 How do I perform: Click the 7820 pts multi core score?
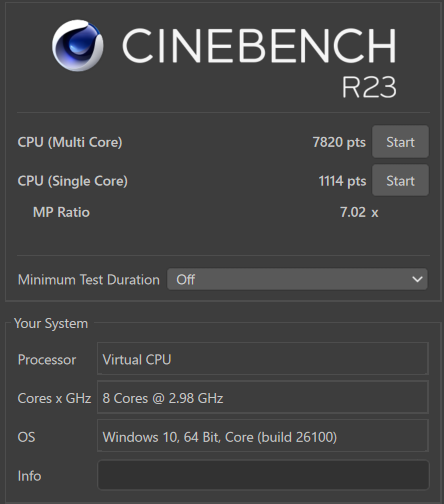point(339,142)
